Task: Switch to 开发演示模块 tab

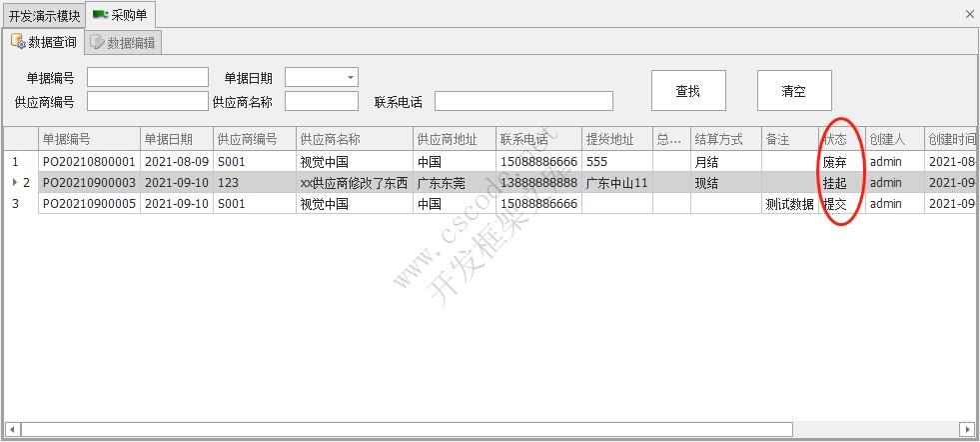Action: pyautogui.click(x=44, y=15)
